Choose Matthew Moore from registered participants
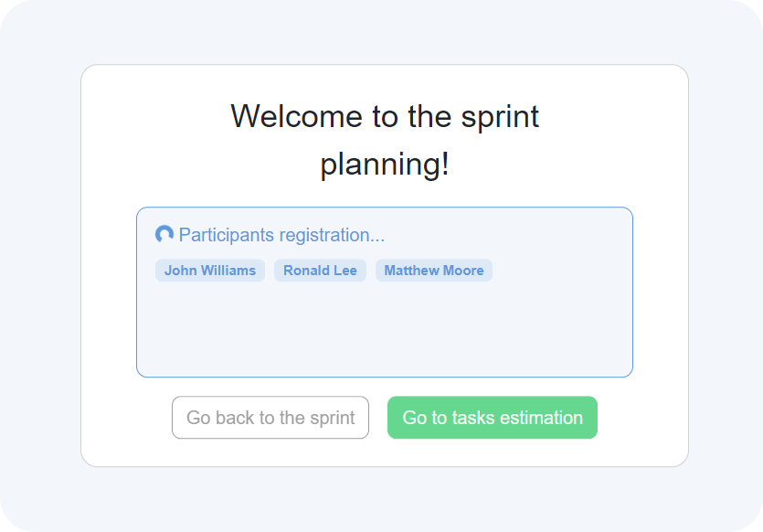 [434, 271]
